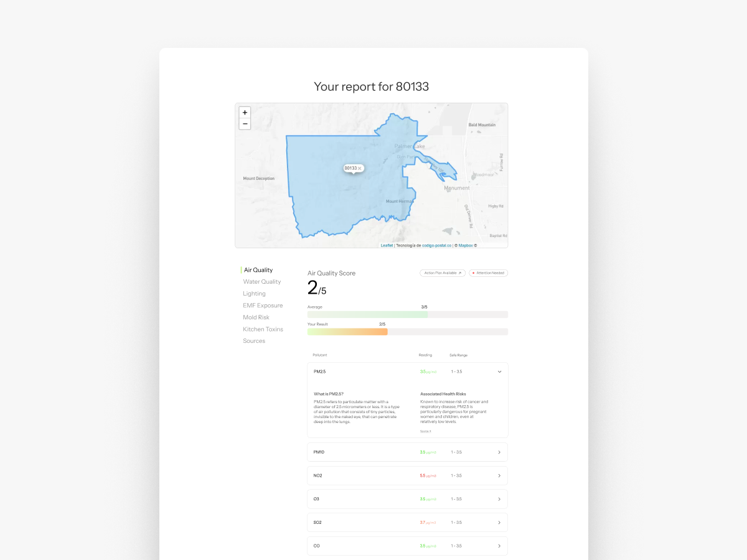Switch to Kitchen Toxins section
The image size is (747, 560).
click(x=263, y=329)
